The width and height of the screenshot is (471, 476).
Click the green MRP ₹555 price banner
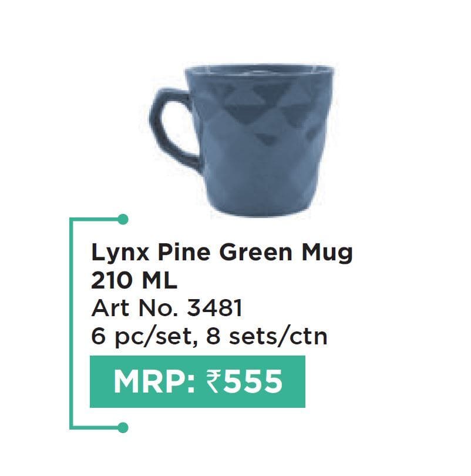click(x=197, y=381)
